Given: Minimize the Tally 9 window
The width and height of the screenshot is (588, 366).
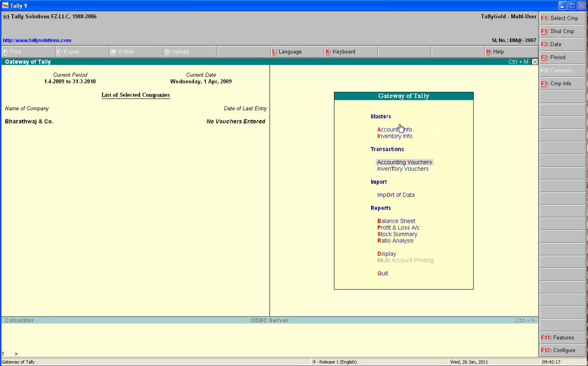Looking at the screenshot, I should click(x=563, y=6).
